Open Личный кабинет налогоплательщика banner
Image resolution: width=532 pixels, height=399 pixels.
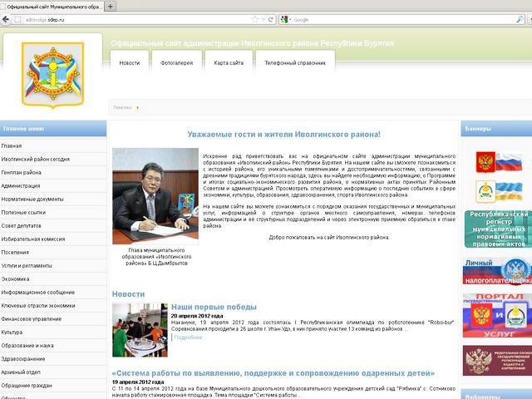(x=497, y=271)
